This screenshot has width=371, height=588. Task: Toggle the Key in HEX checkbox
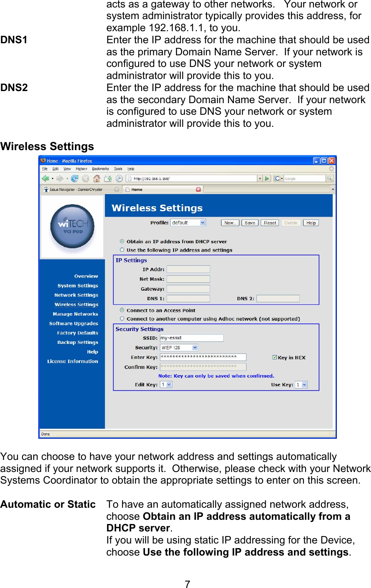click(274, 357)
